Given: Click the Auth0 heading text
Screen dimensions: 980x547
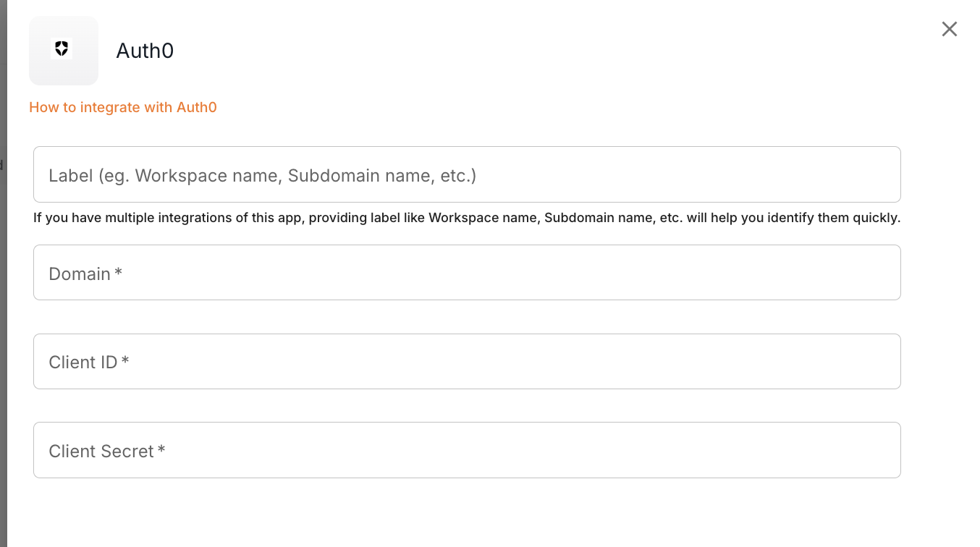Looking at the screenshot, I should click(x=145, y=51).
